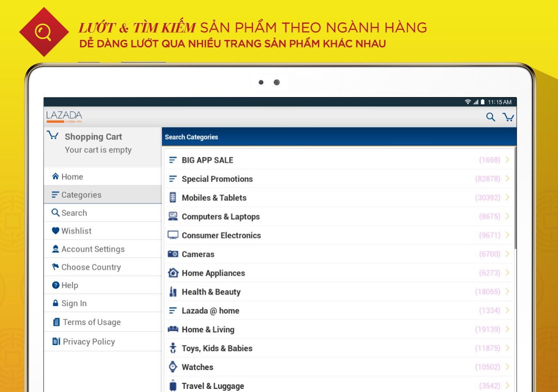
Task: Click the Search magnifier icon in sidebar
Action: coord(55,213)
